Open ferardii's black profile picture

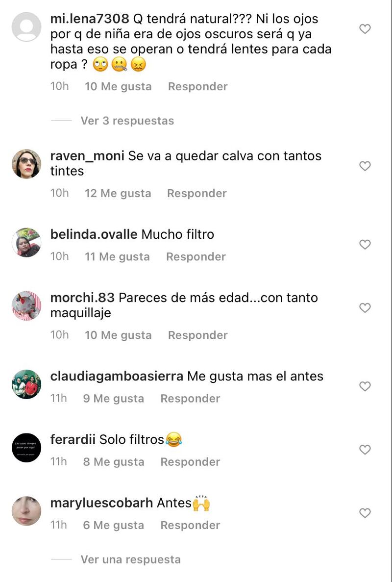tap(26, 448)
